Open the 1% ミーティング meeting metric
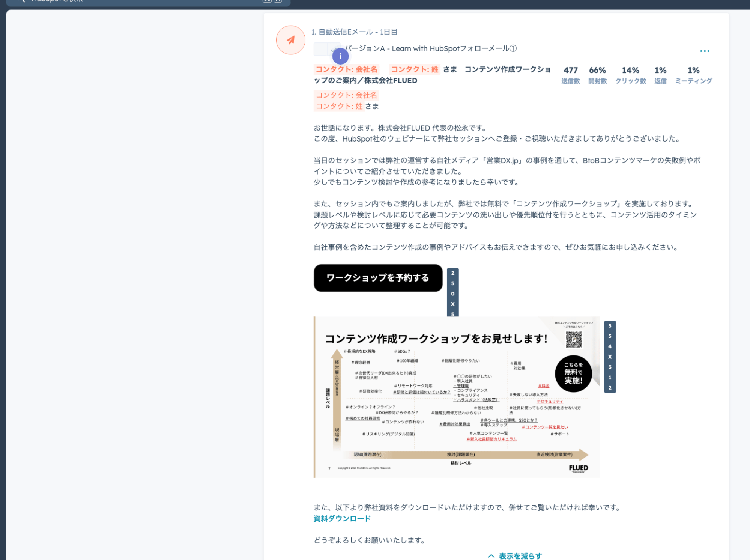 click(693, 75)
